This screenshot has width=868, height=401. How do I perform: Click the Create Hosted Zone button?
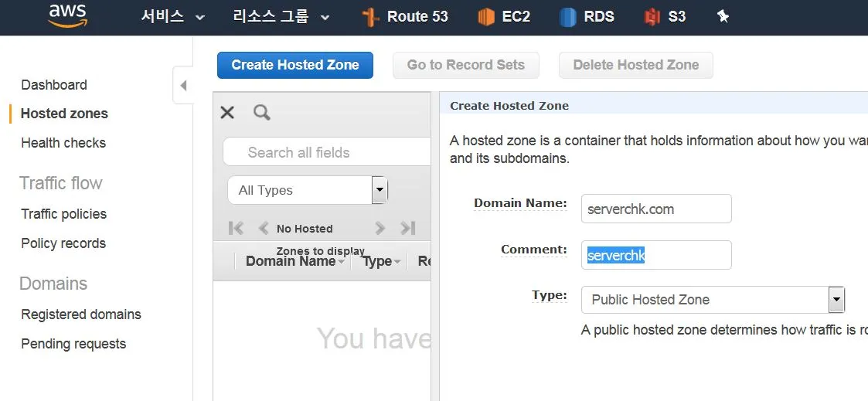point(295,65)
